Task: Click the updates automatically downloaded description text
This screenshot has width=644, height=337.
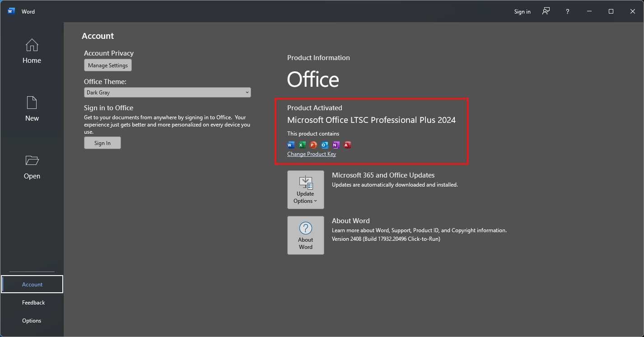Action: [x=395, y=184]
